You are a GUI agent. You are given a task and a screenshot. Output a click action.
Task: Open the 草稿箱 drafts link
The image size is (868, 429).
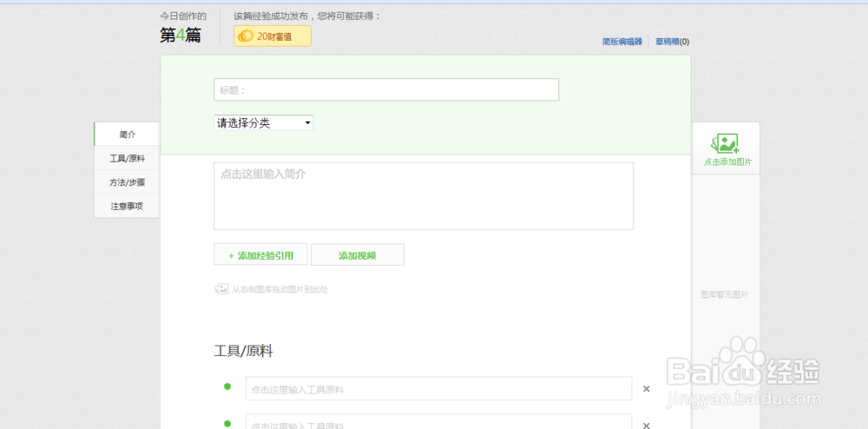672,42
